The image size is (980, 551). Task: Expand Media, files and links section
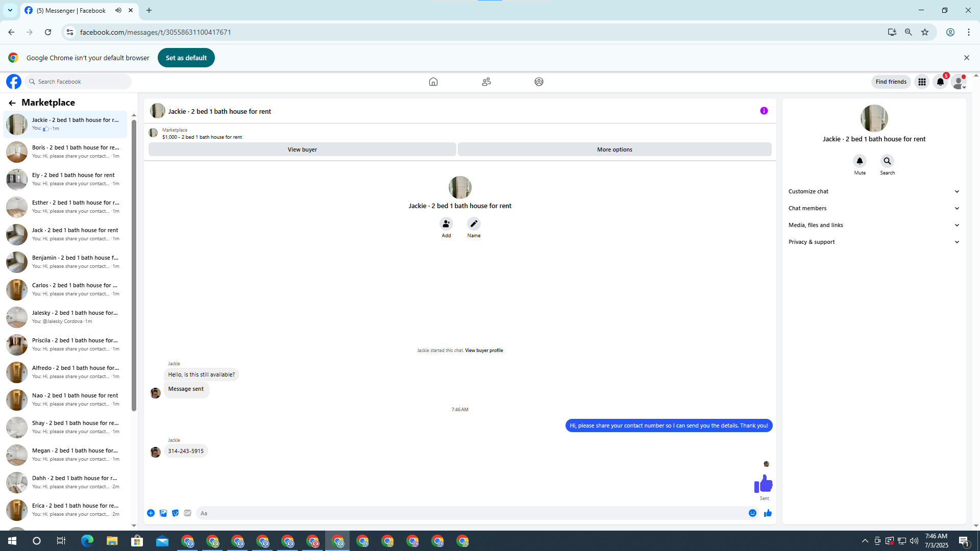(x=874, y=225)
